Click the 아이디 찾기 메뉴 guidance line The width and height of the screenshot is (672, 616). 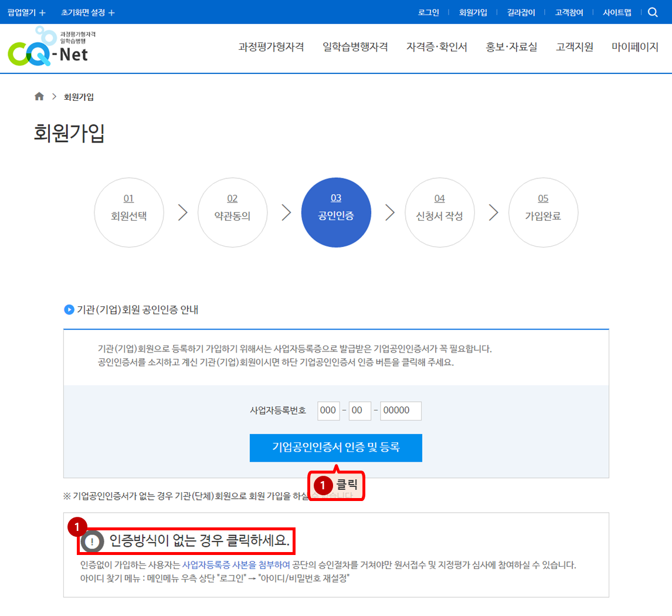(215, 578)
